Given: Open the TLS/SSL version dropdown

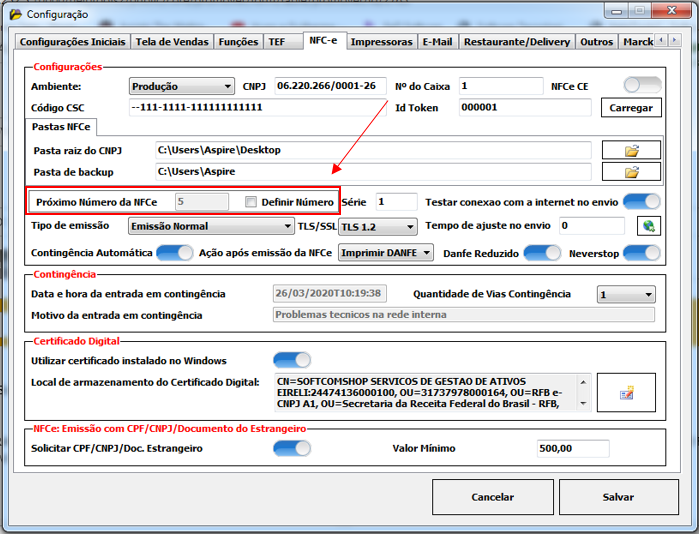Looking at the screenshot, I should coord(377,227).
